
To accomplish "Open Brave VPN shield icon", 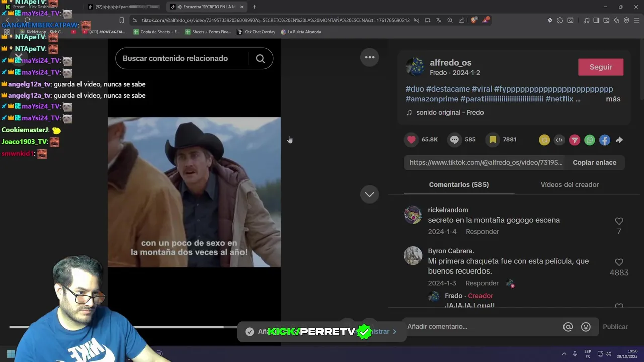I will pos(626,20).
